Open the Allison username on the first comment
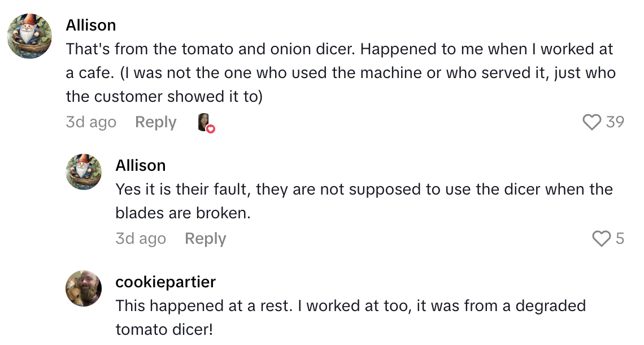Image resolution: width=644 pixels, height=345 pixels. (91, 25)
